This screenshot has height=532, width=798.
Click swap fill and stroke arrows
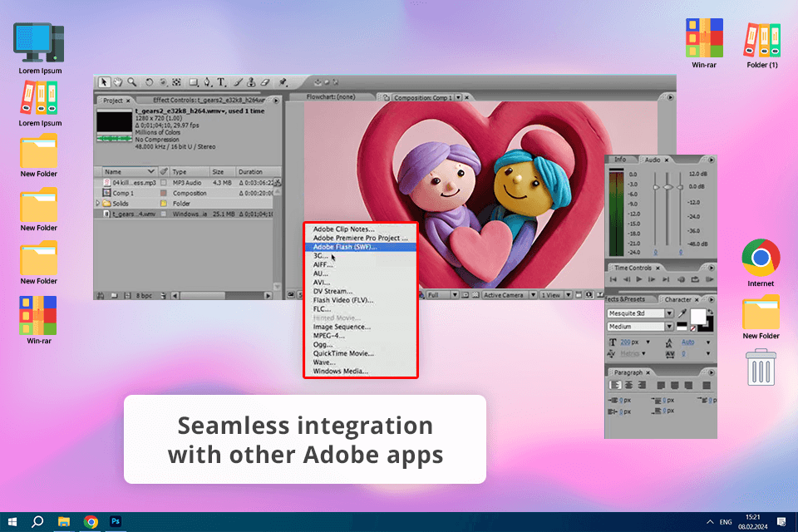(711, 312)
